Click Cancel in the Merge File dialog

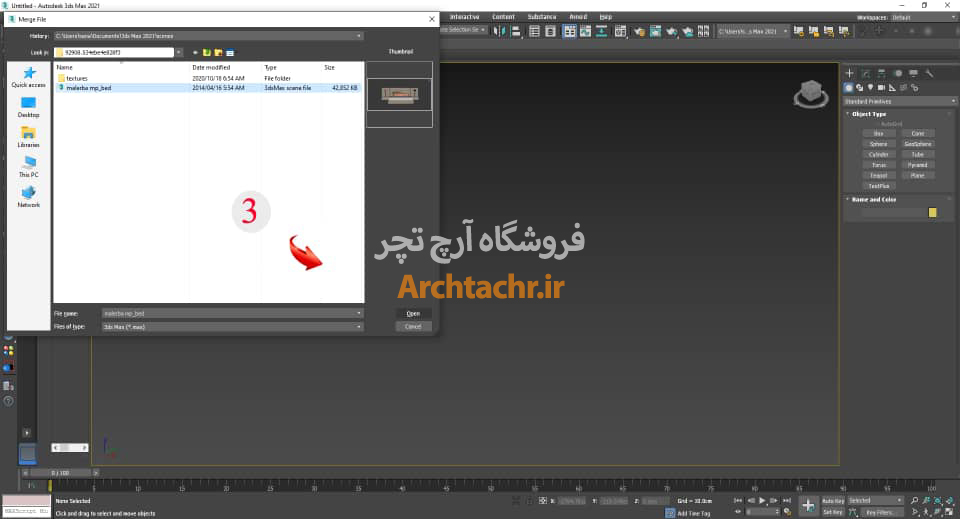click(x=413, y=327)
